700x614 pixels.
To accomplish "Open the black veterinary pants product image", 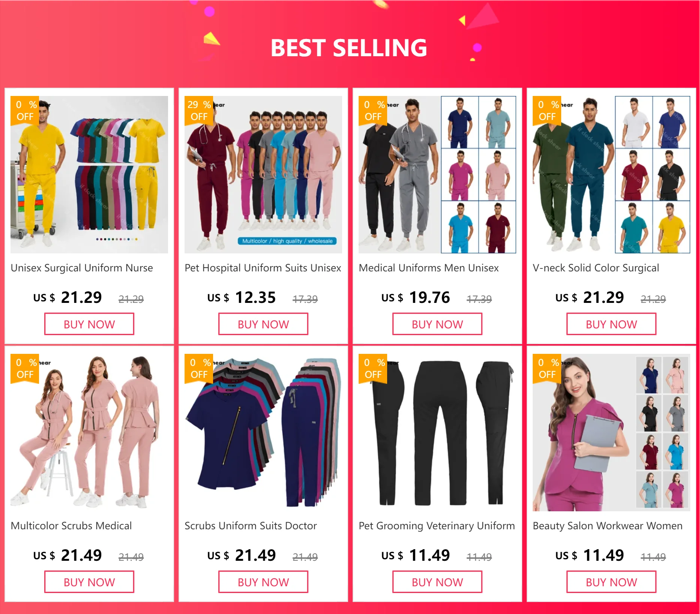I will point(437,433).
